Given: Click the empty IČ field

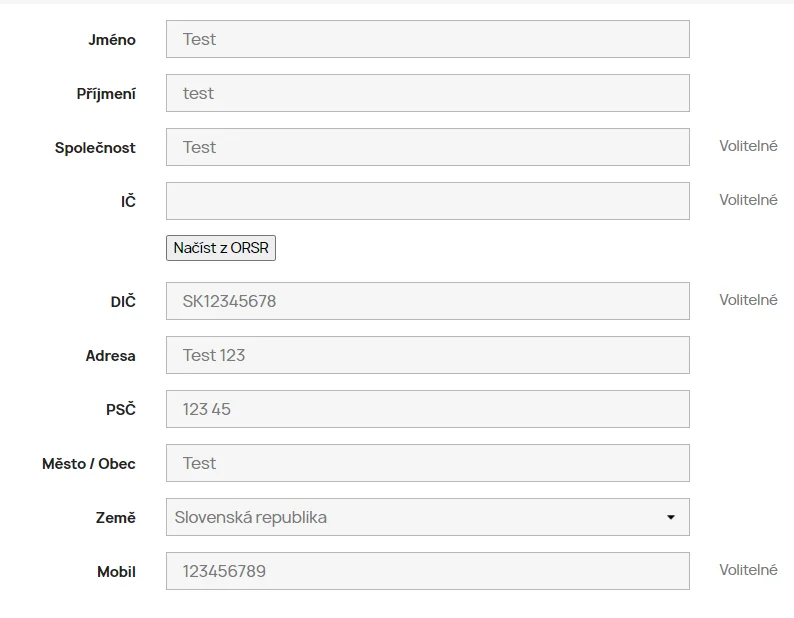Looking at the screenshot, I should coord(427,201).
